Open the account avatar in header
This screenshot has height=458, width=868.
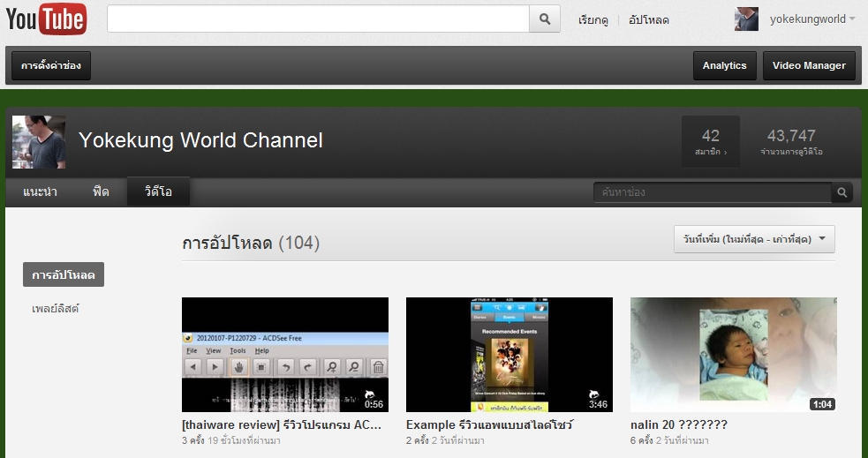pyautogui.click(x=746, y=19)
